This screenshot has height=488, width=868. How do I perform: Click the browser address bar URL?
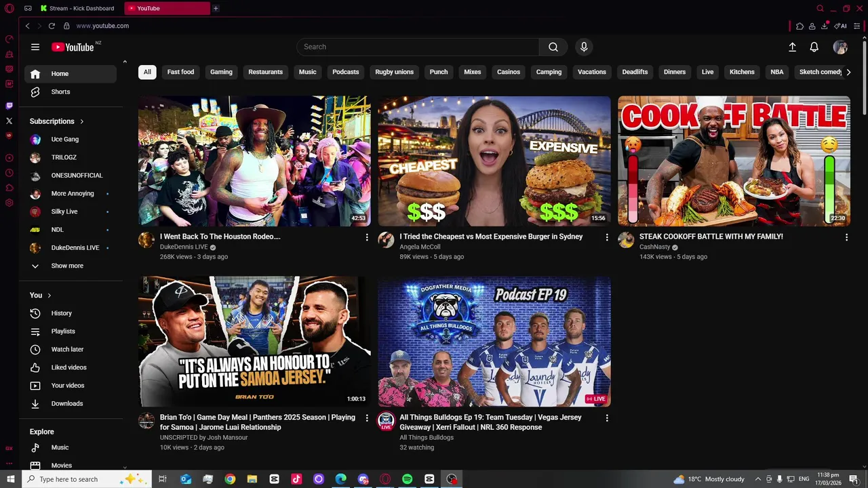102,26
